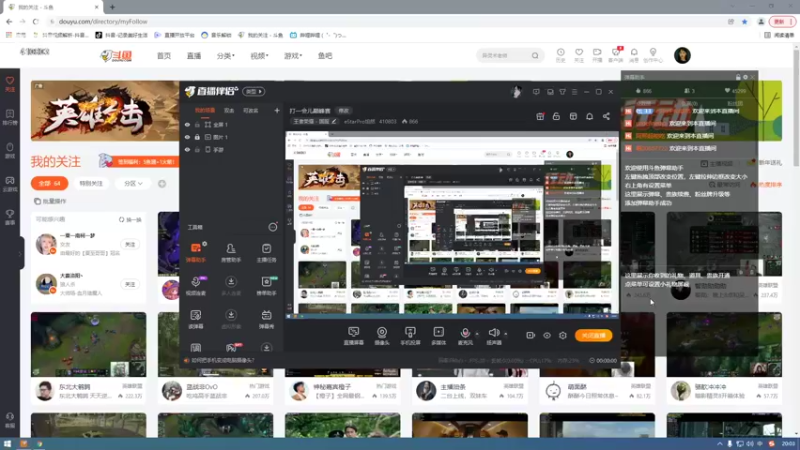Click the bell notification icon in streaming app
The height and width of the screenshot is (450, 800).
[x=589, y=116]
